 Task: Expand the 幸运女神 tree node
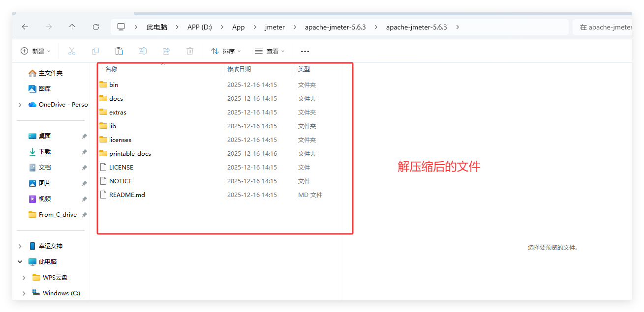click(x=20, y=246)
